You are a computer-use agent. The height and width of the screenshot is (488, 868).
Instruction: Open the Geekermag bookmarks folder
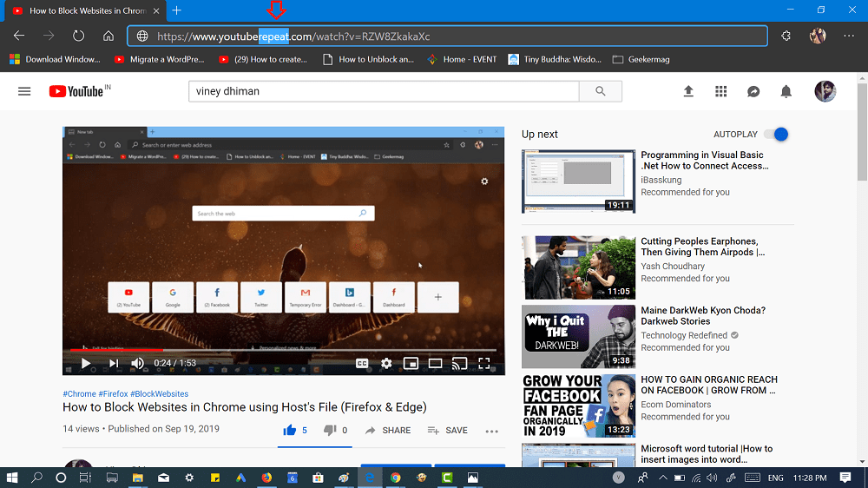pyautogui.click(x=641, y=59)
